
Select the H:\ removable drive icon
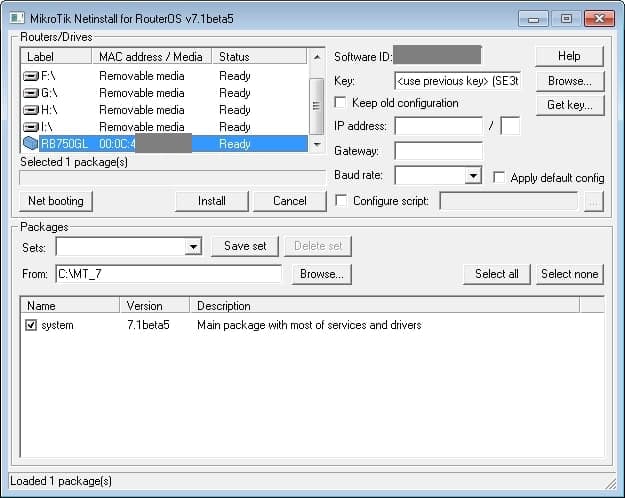point(31,110)
